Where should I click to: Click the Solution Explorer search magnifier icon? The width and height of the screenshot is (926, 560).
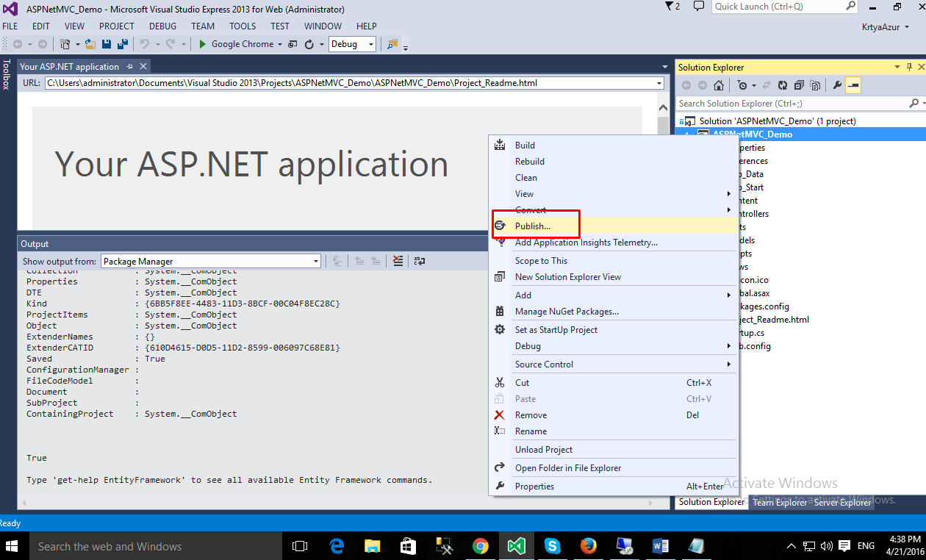point(914,104)
